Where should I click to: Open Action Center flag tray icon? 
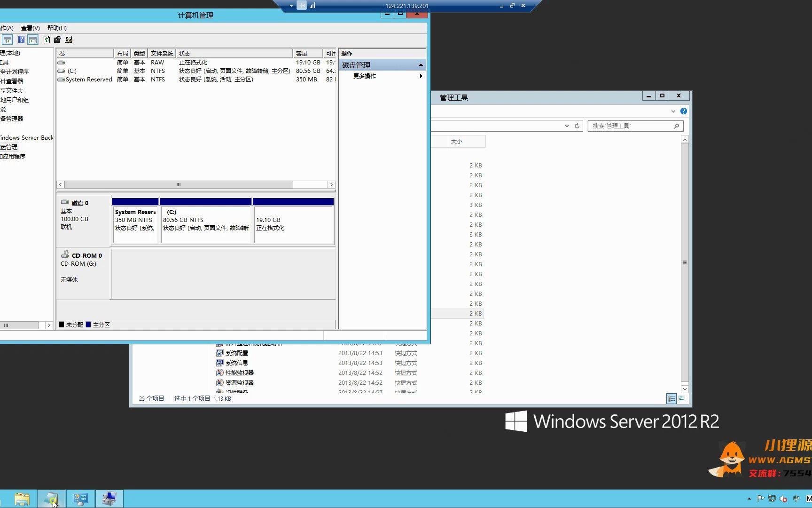[760, 499]
